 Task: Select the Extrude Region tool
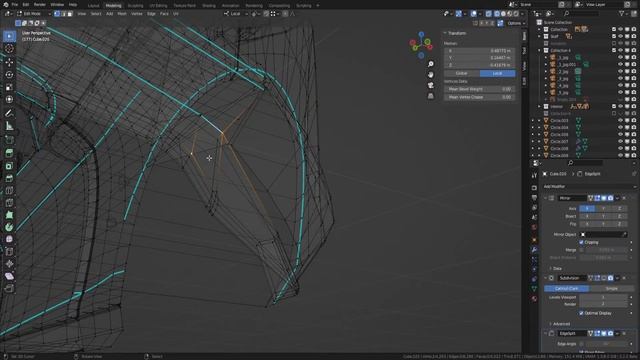point(9,153)
